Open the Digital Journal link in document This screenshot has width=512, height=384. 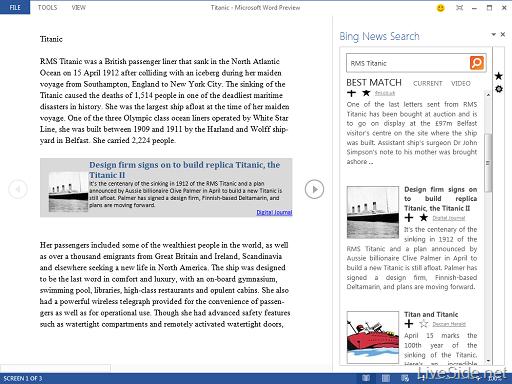[274, 212]
